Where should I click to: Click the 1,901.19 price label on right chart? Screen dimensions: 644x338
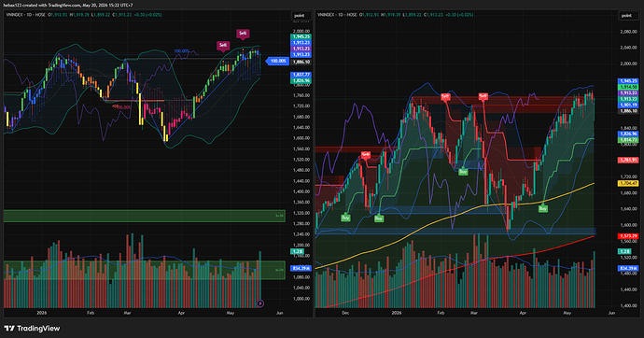628,106
